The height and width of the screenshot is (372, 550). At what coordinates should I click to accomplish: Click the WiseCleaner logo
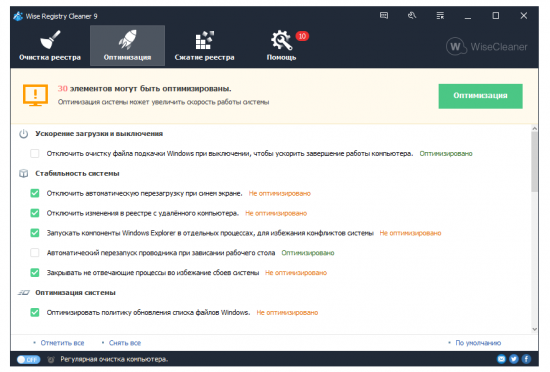(487, 47)
